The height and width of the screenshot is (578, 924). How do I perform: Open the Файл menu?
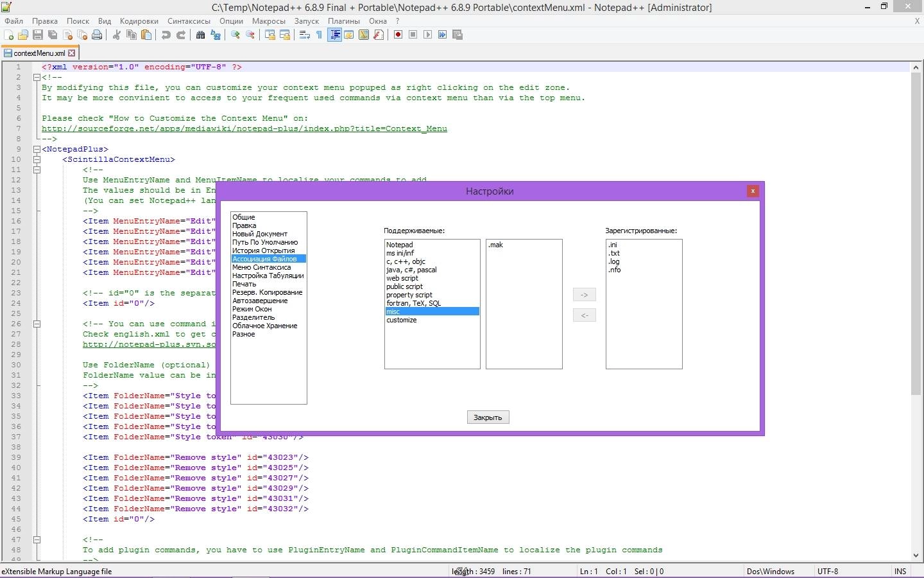pyautogui.click(x=13, y=21)
